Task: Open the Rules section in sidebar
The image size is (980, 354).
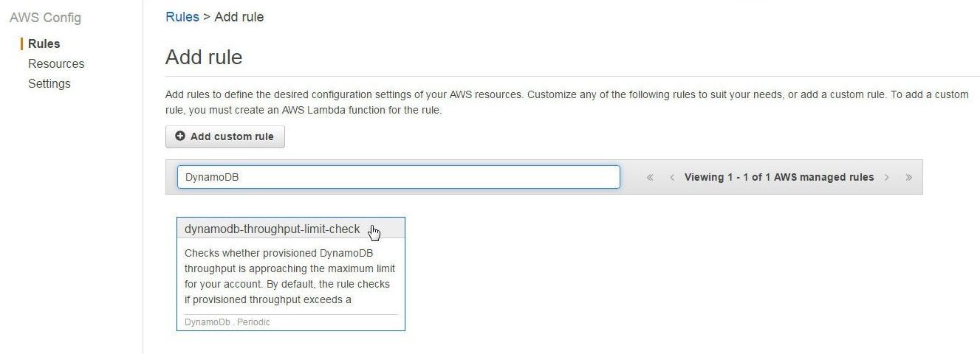Action: pos(44,44)
